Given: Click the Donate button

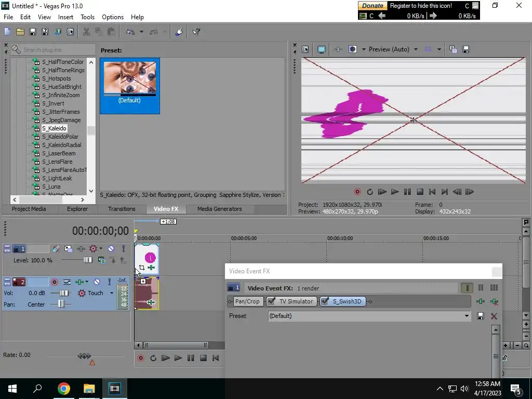Looking at the screenshot, I should 373,6.
